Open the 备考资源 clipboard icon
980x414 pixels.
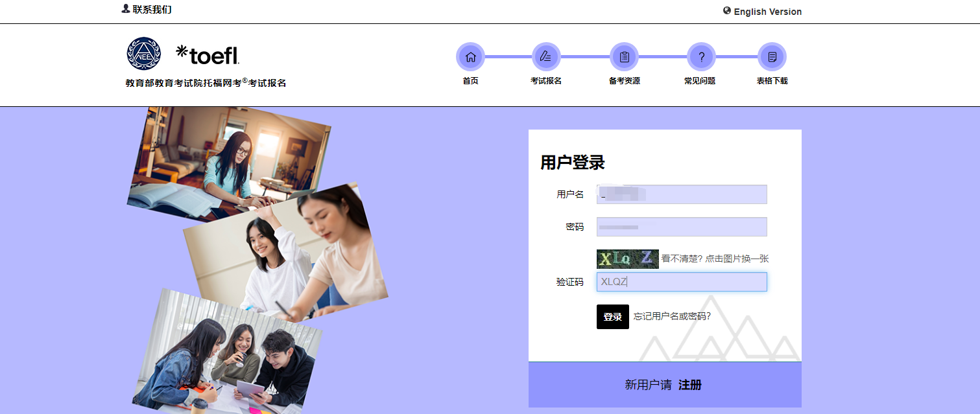(624, 57)
